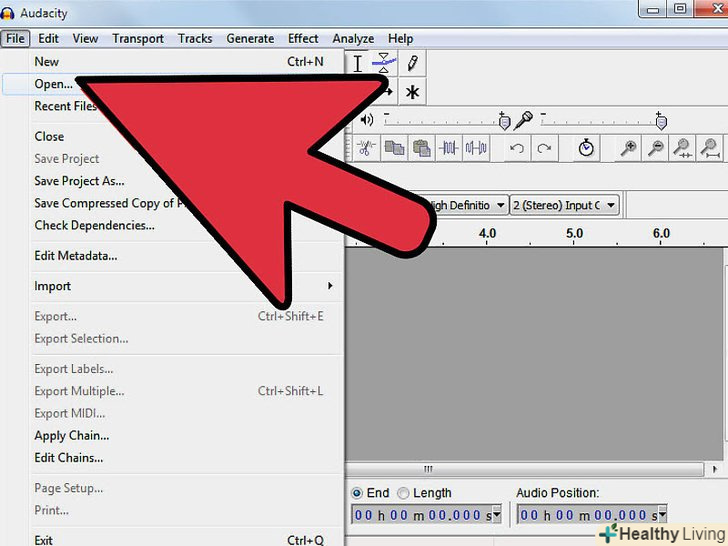The image size is (728, 546).
Task: Choose Edit Chains...
Action: (x=69, y=458)
